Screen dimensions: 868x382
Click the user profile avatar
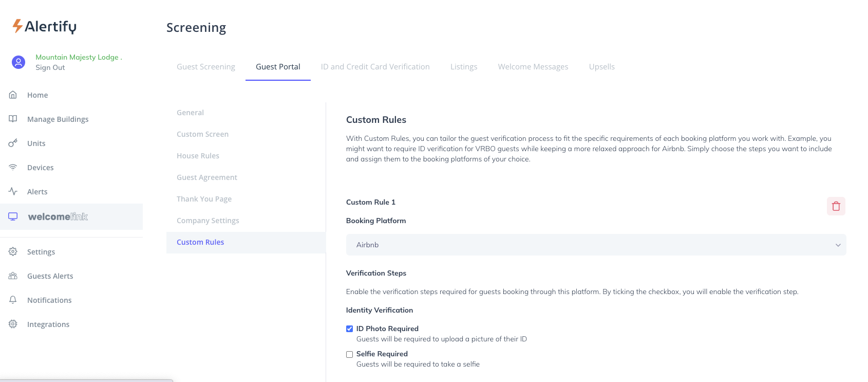[18, 62]
